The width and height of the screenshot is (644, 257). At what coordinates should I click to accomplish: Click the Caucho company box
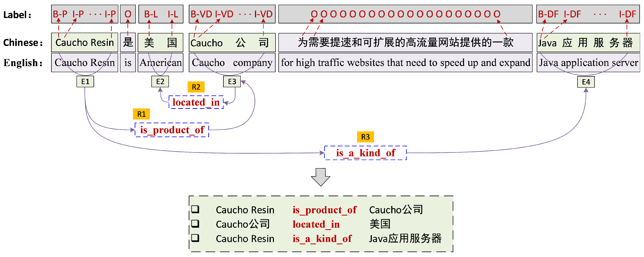point(232,62)
